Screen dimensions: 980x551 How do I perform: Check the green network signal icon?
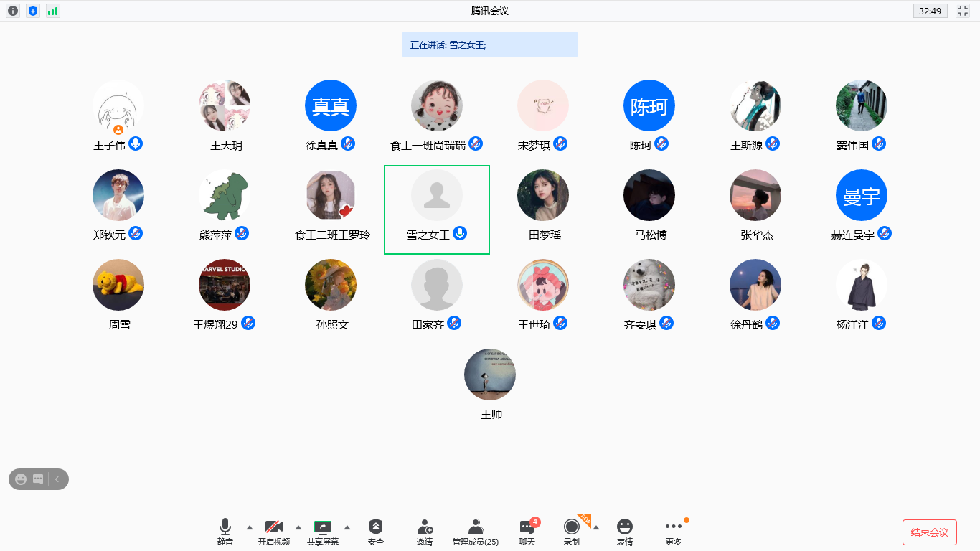pyautogui.click(x=53, y=11)
